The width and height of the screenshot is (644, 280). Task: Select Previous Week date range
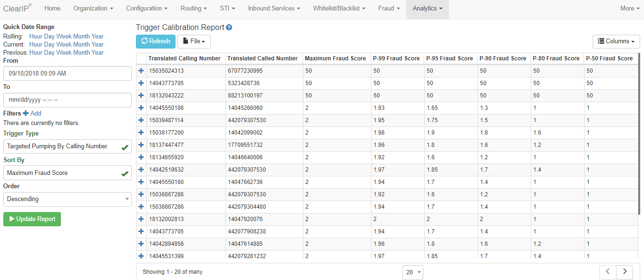64,53
